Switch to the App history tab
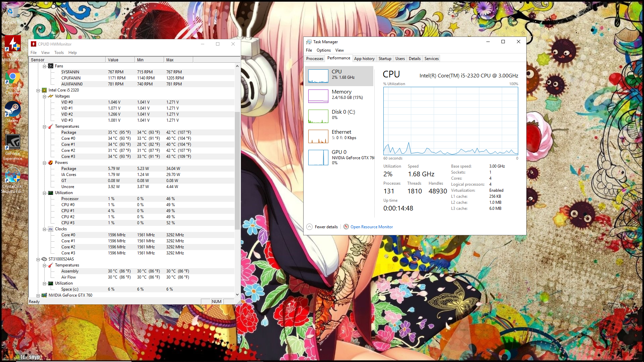This screenshot has height=362, width=644. pos(364,59)
